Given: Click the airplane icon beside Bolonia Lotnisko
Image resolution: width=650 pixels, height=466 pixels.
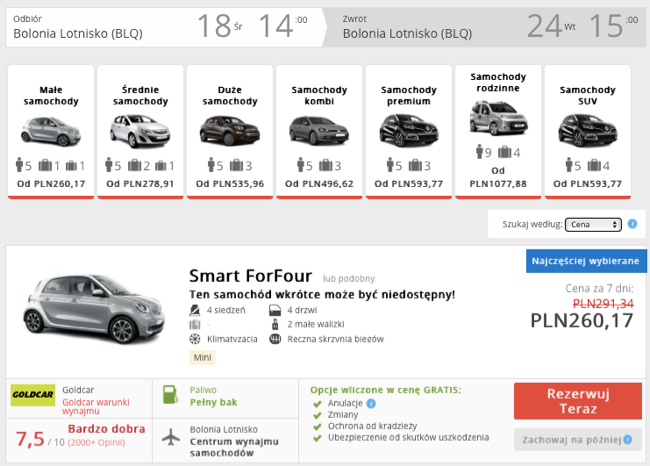Looking at the screenshot, I should coord(171,437).
